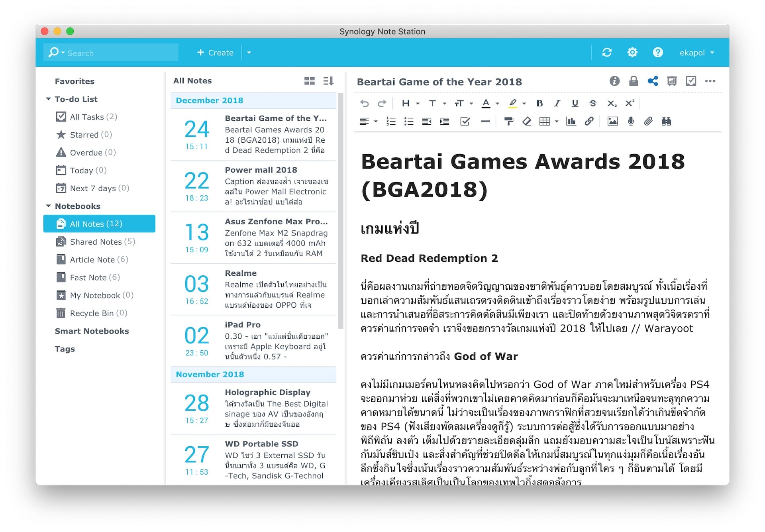The height and width of the screenshot is (532, 765).
Task: Select the format painter tool
Action: pyautogui.click(x=508, y=122)
